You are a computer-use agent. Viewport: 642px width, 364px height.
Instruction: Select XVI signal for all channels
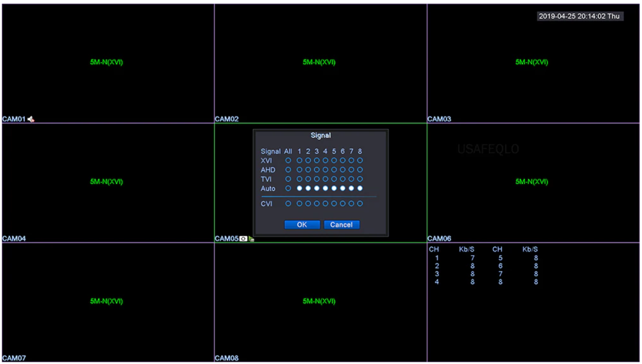tap(287, 160)
